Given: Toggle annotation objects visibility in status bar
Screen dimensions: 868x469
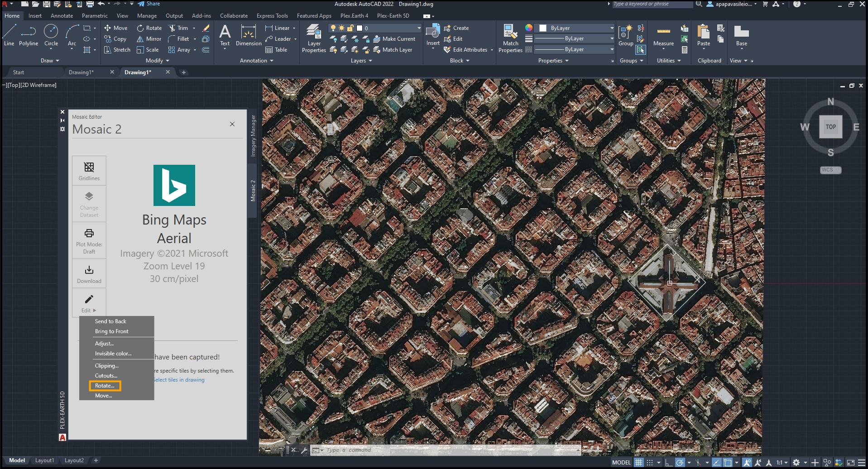Looking at the screenshot, I should click(x=747, y=463).
